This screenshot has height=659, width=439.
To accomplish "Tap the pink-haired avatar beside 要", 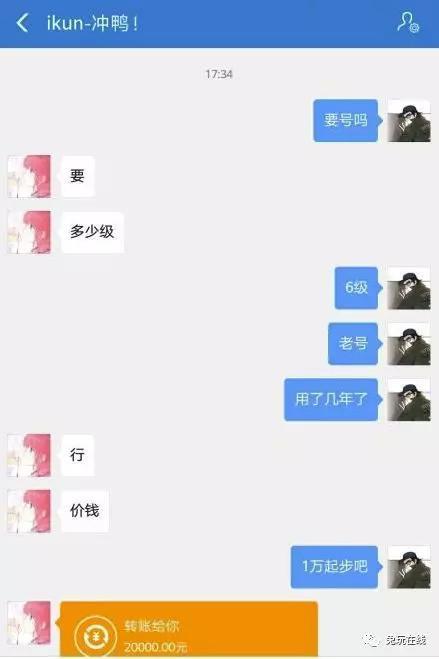I will pyautogui.click(x=29, y=176).
